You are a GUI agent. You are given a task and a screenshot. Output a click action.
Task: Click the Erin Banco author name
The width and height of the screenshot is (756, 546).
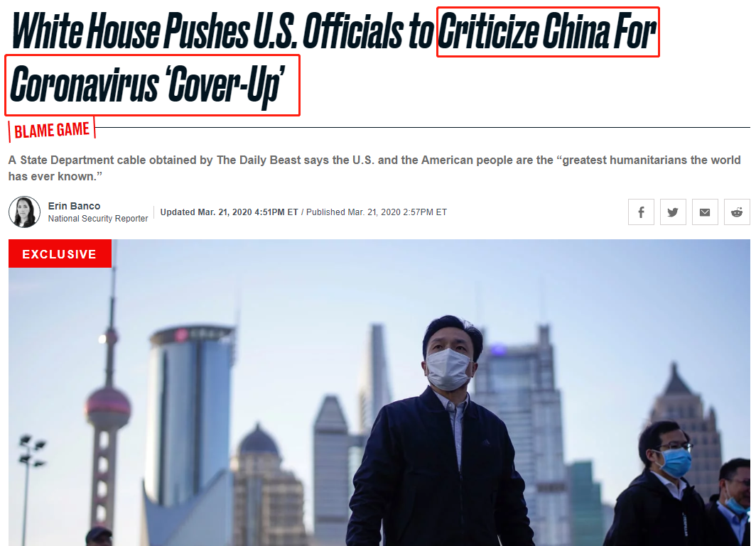74,206
